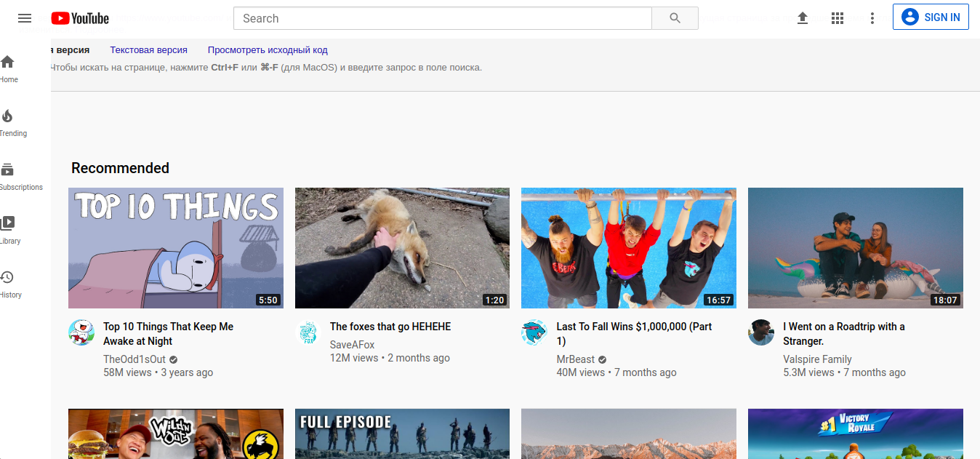Open Просмотреть исходный код link

pyautogui.click(x=268, y=50)
